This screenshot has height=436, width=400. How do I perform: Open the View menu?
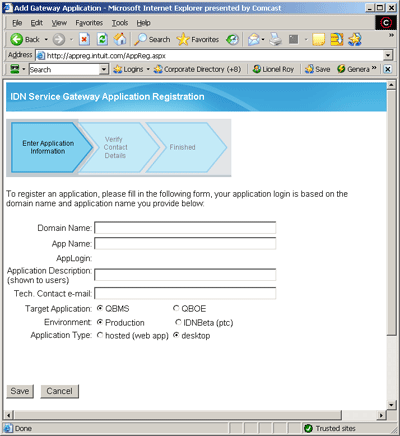point(59,23)
